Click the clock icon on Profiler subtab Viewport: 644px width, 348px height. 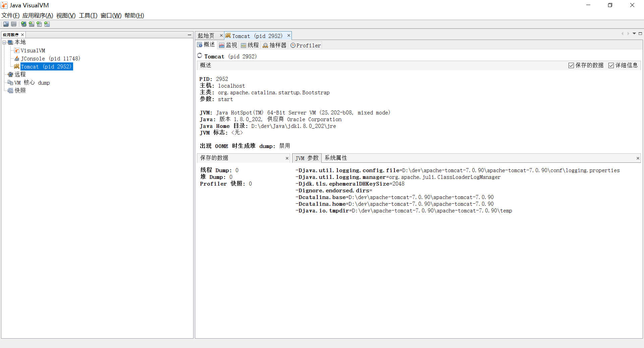point(293,45)
